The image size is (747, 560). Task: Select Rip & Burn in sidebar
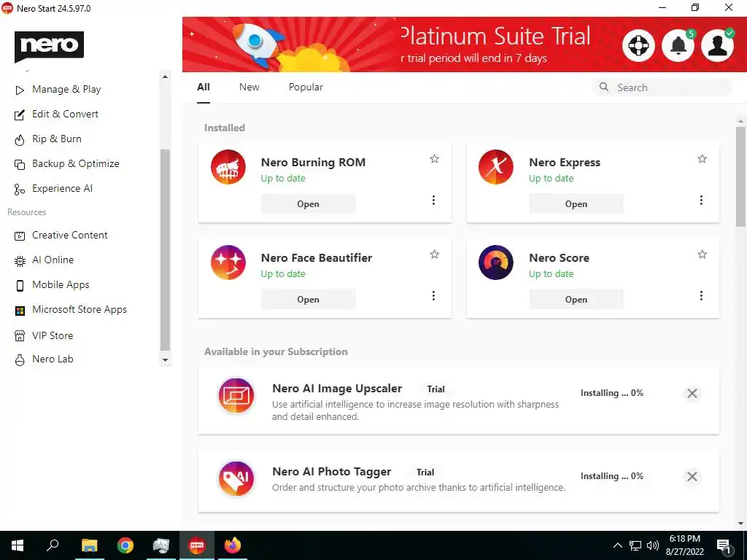pyautogui.click(x=57, y=139)
